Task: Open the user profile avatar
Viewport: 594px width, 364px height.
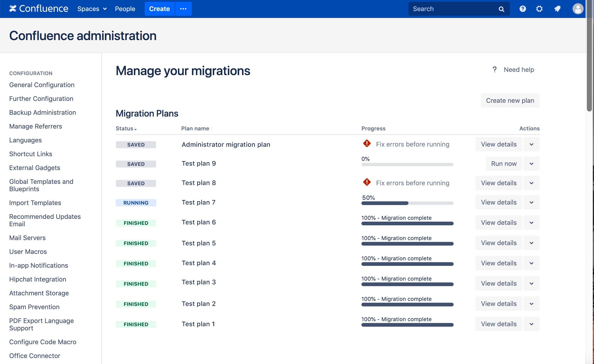Action: [578, 9]
